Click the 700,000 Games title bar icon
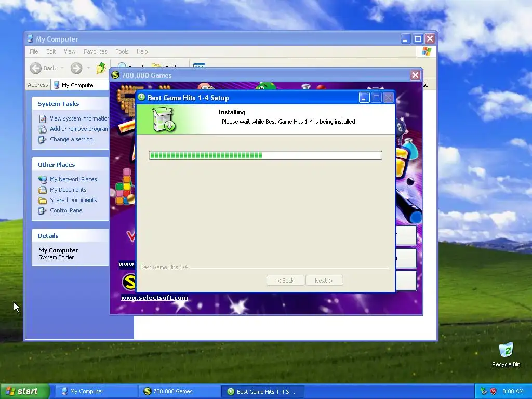The width and height of the screenshot is (532, 399). click(115, 75)
